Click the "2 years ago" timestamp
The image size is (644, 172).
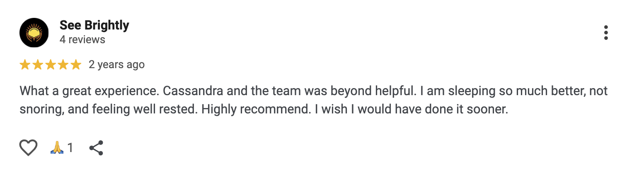click(116, 65)
